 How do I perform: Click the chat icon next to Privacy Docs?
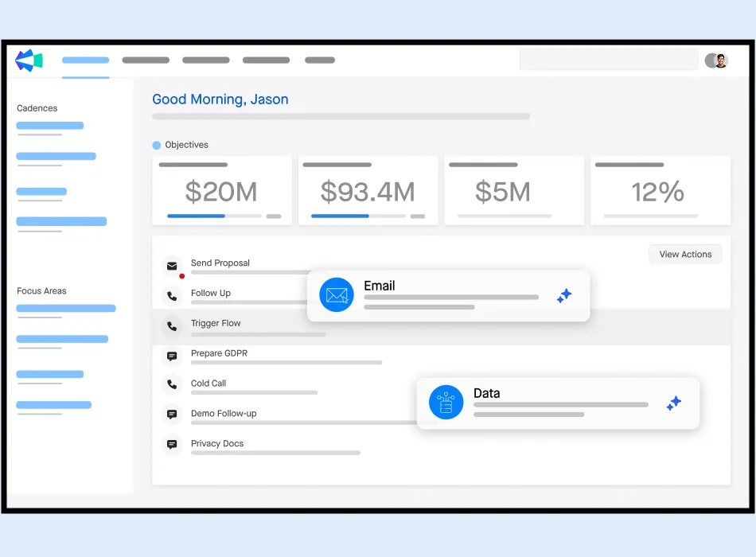tap(173, 445)
